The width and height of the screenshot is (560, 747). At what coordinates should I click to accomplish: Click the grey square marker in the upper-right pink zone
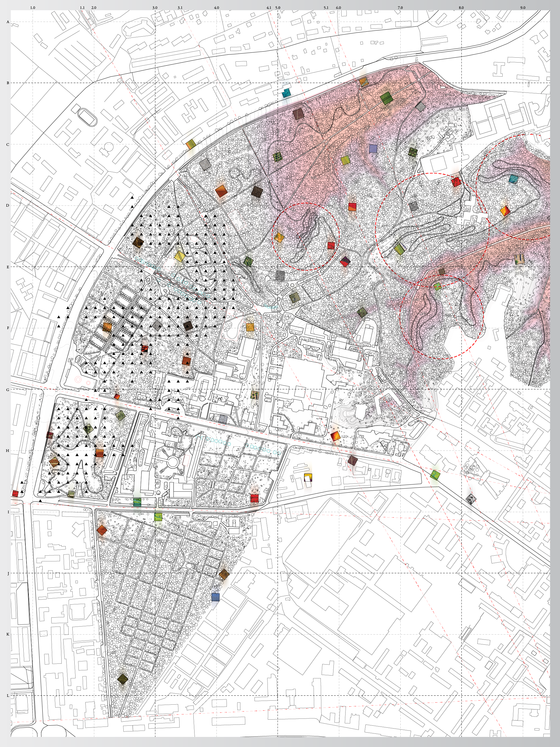pos(420,107)
